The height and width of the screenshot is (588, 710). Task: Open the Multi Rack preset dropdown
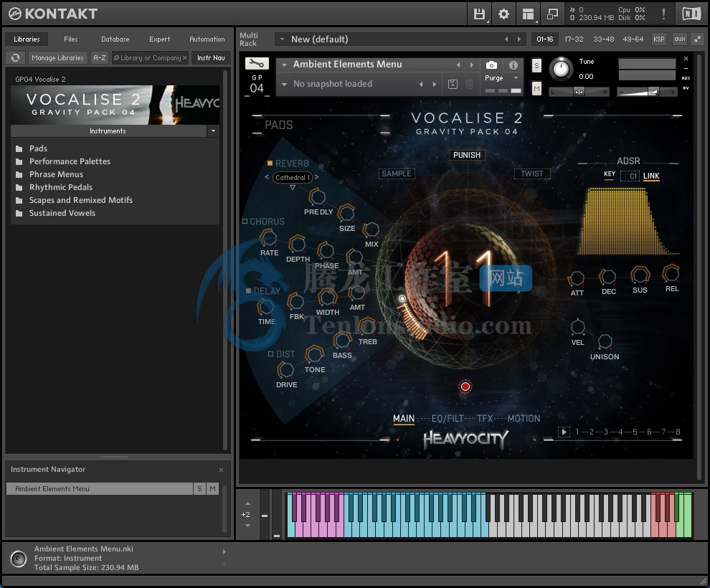[x=282, y=39]
